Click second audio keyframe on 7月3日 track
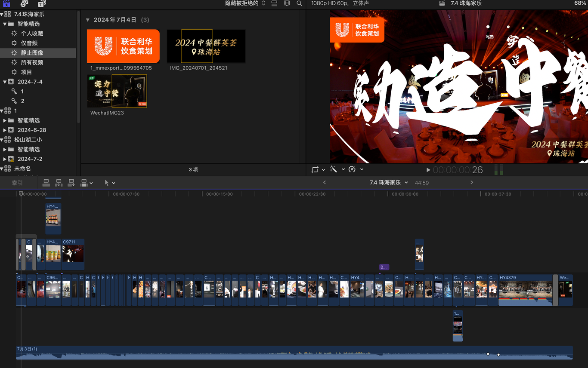Image resolution: width=588 pixels, height=368 pixels. [498, 355]
